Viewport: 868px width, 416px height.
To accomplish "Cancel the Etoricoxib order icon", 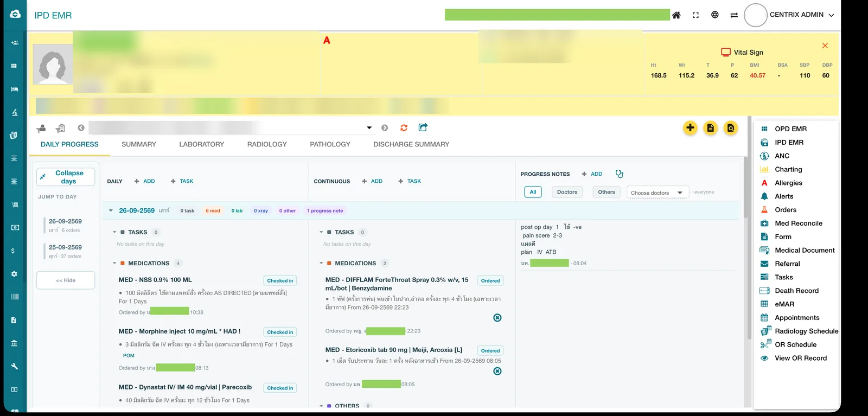I will (x=497, y=371).
